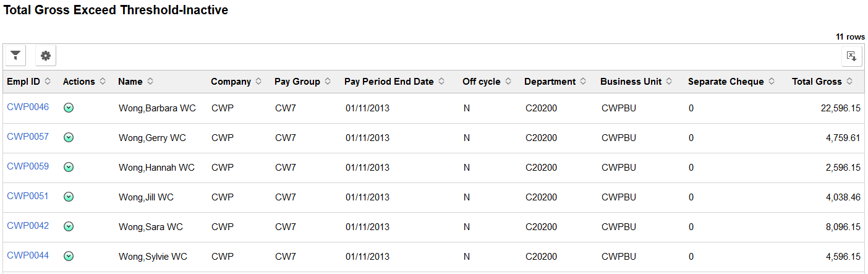
Task: Open actions menu for Wong,Gerry WC
Action: (x=69, y=138)
